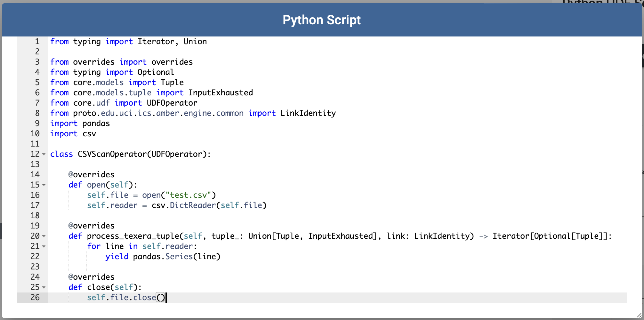Click 'InputExhausted' on the line 6 import
The image size is (644, 320).
point(221,93)
